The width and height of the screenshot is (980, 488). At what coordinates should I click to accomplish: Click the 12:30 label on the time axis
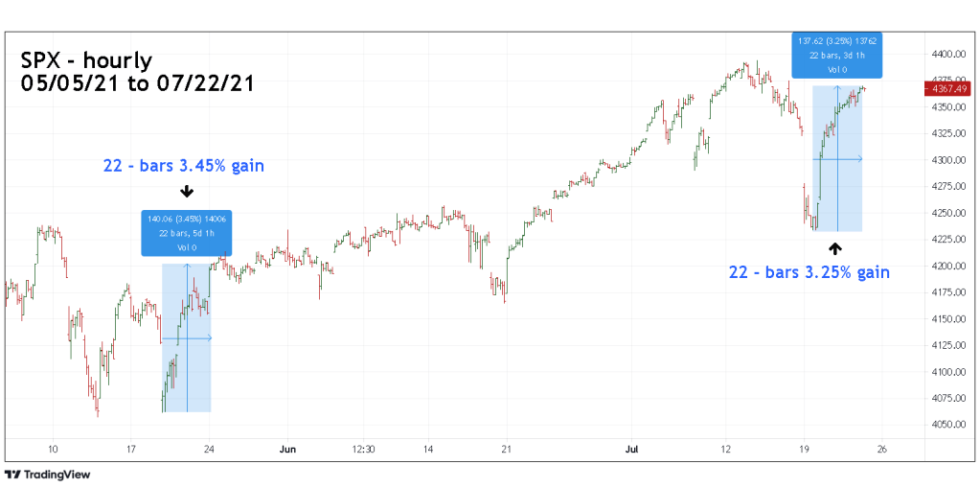pyautogui.click(x=362, y=448)
